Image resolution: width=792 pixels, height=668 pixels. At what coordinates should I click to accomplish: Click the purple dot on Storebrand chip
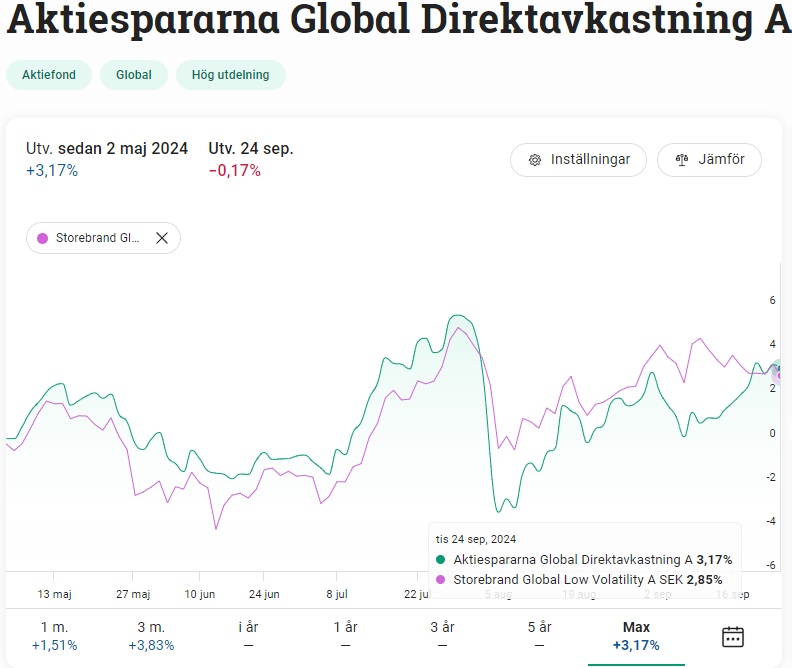click(42, 238)
